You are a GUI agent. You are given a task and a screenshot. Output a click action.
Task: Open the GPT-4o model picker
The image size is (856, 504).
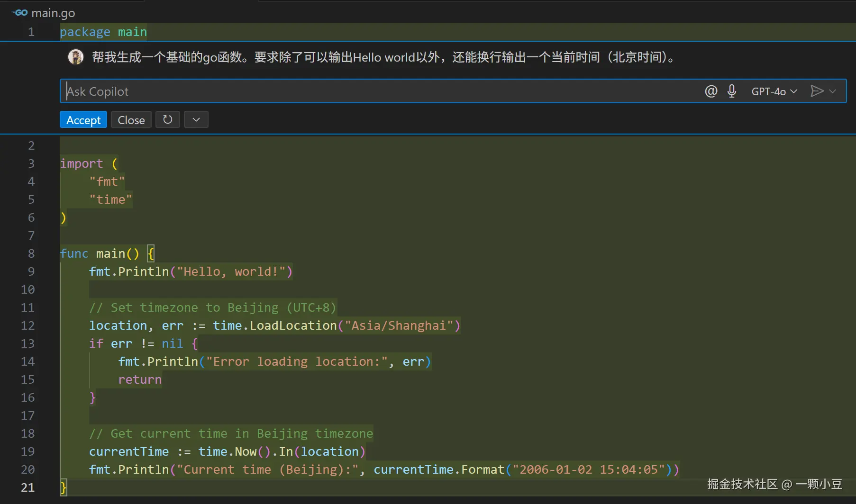point(774,91)
